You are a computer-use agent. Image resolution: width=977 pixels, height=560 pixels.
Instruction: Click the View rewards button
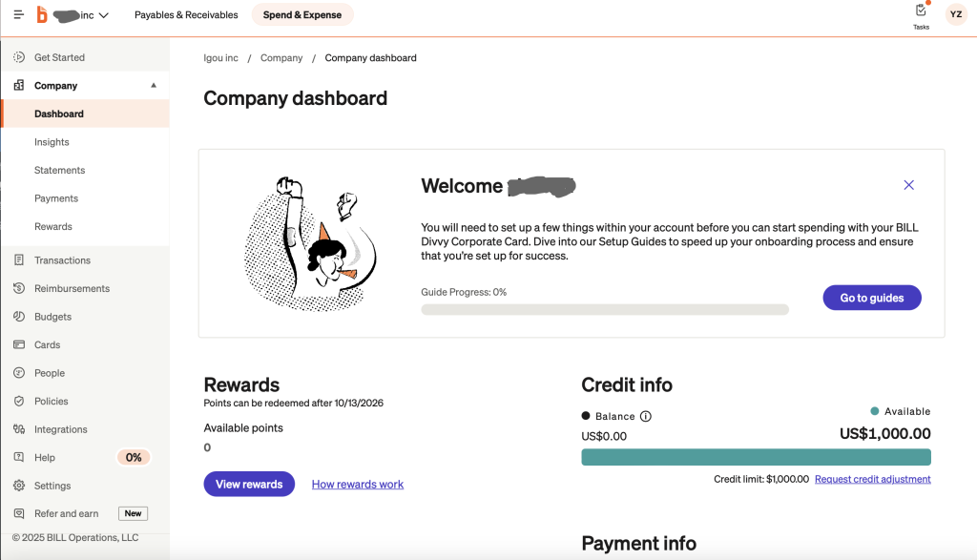click(249, 485)
